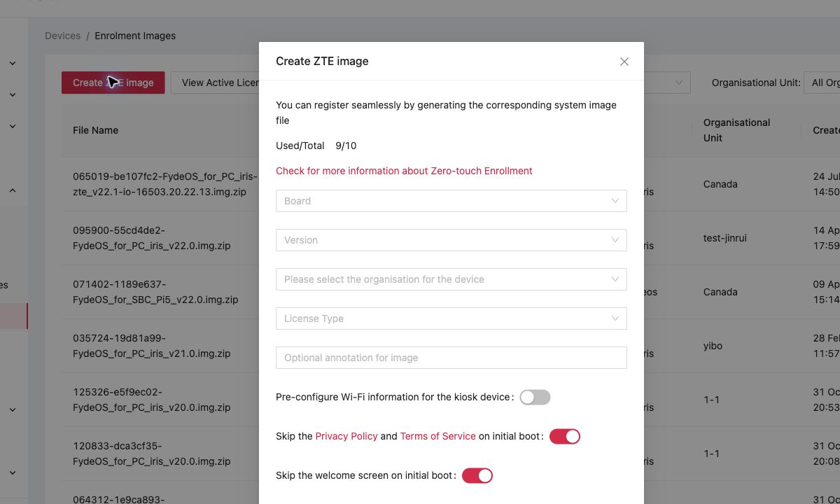Disable skip Privacy Policy and Terms toggle
The height and width of the screenshot is (504, 840).
tap(565, 437)
